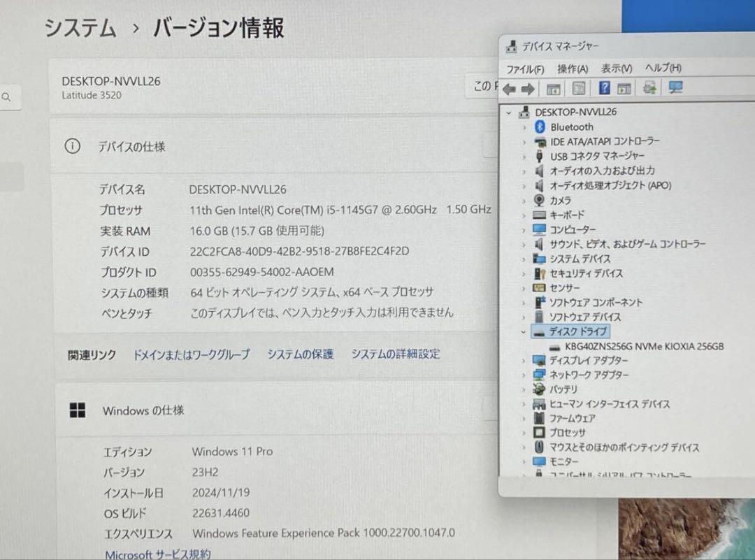Expand ソフトウェア コンポーネント

524,303
